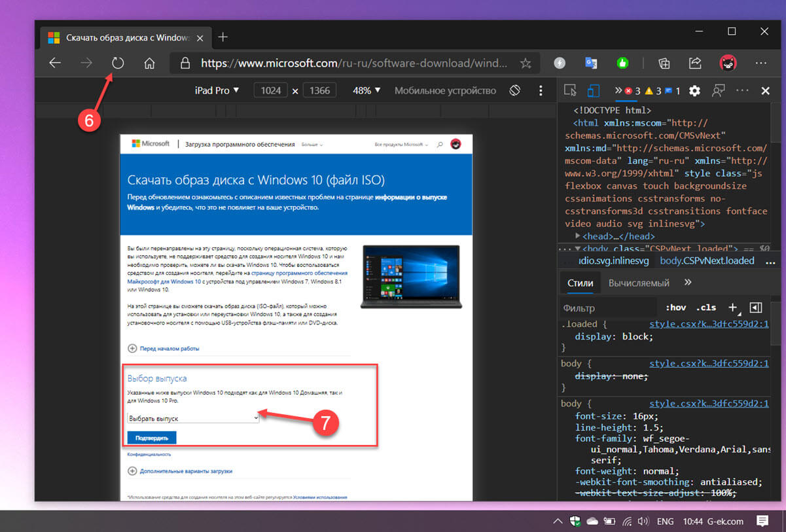Show the 3 errors badge in DevTools
786x532 pixels.
coord(633,90)
